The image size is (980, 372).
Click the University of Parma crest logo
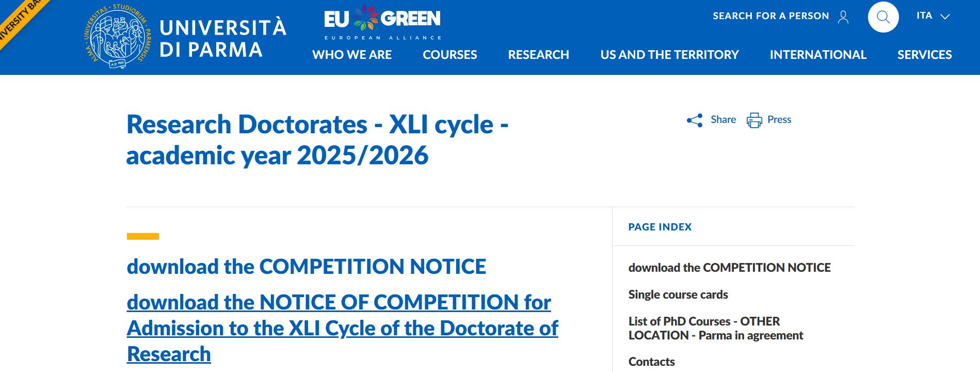pyautogui.click(x=117, y=37)
